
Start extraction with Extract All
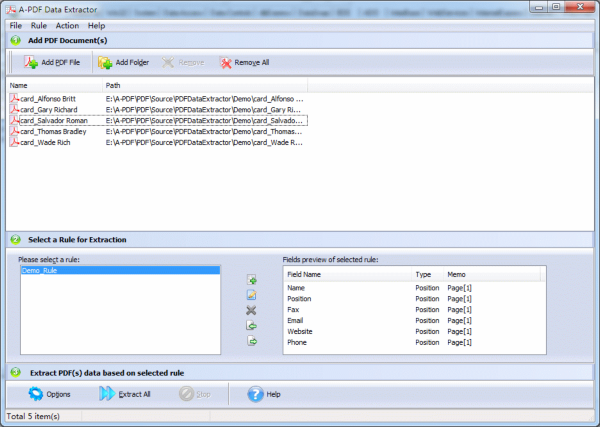pyautogui.click(x=125, y=394)
